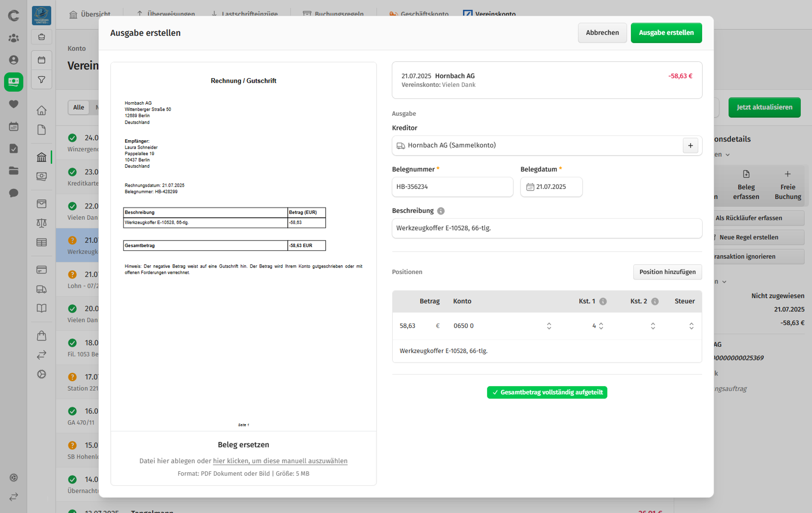Open the chat bubble icon in the left rail
Image resolution: width=812 pixels, height=513 pixels.
pyautogui.click(x=14, y=193)
